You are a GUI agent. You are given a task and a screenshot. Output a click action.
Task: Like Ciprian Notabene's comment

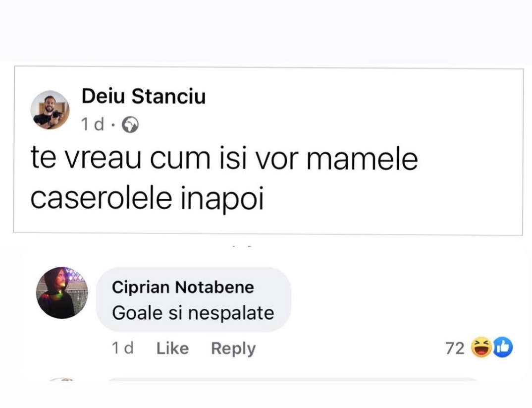click(x=172, y=349)
